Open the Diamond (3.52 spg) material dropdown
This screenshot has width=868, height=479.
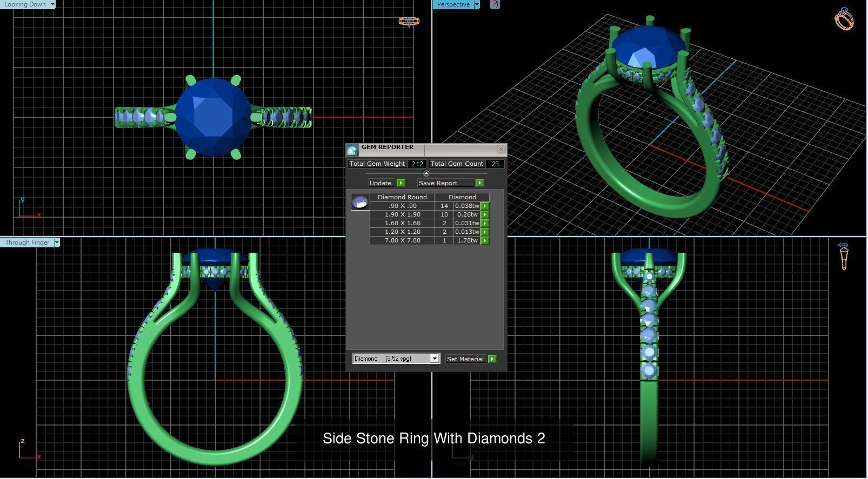tap(434, 359)
